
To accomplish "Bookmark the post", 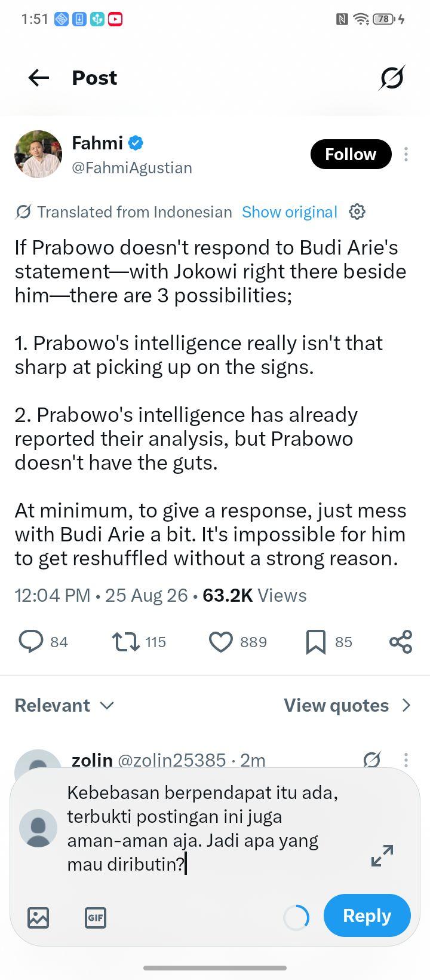I will 316,642.
